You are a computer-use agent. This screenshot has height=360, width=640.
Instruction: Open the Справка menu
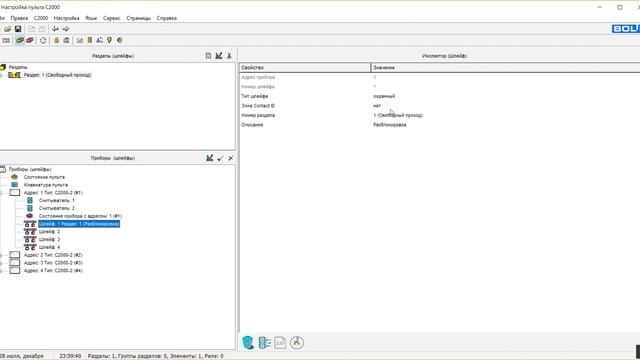pos(167,18)
